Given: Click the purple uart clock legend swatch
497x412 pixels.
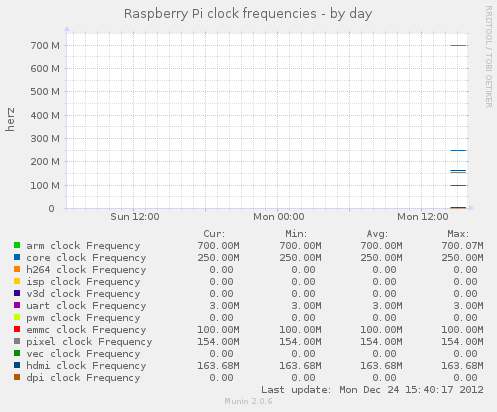Looking at the screenshot, I should pyautogui.click(x=17, y=305).
